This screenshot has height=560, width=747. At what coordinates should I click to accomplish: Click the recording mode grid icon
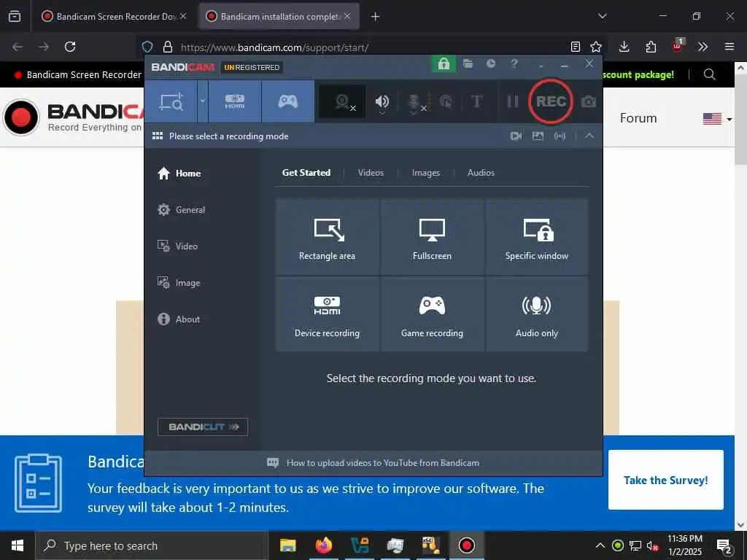pyautogui.click(x=158, y=136)
